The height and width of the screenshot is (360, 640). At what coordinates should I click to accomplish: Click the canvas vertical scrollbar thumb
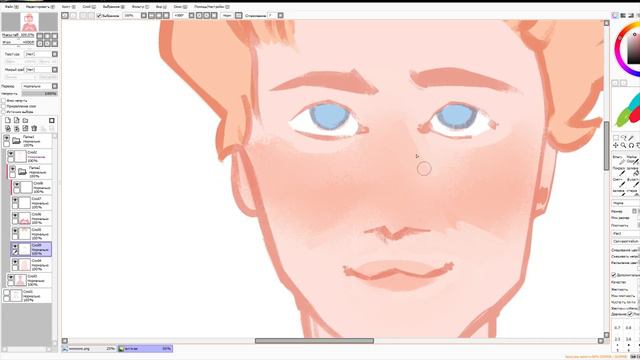click(607, 146)
